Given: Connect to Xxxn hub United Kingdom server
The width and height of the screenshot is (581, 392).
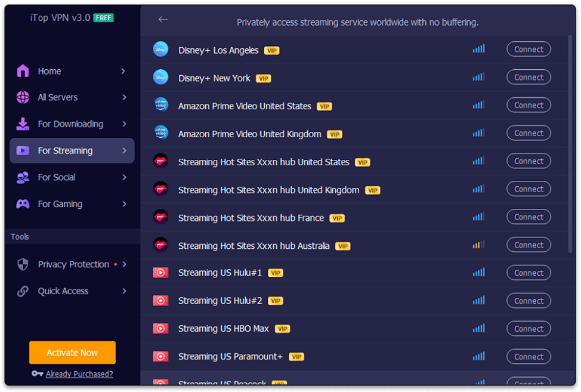Looking at the screenshot, I should click(x=529, y=189).
